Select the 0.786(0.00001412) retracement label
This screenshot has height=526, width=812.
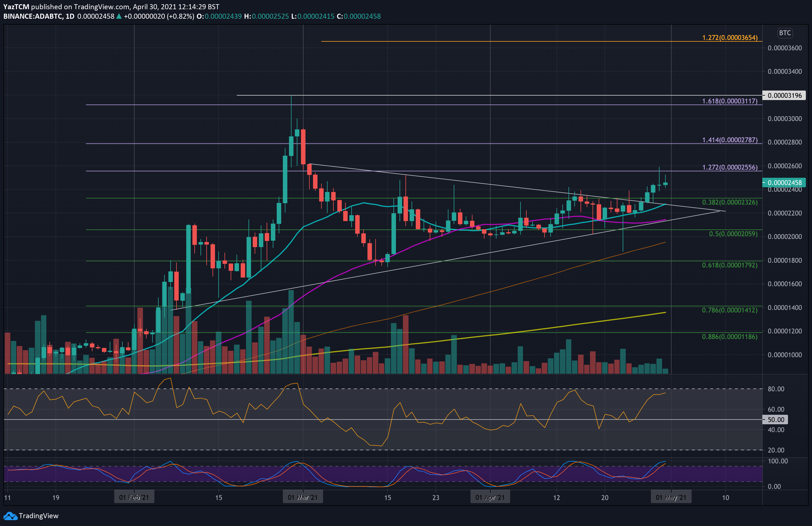730,310
